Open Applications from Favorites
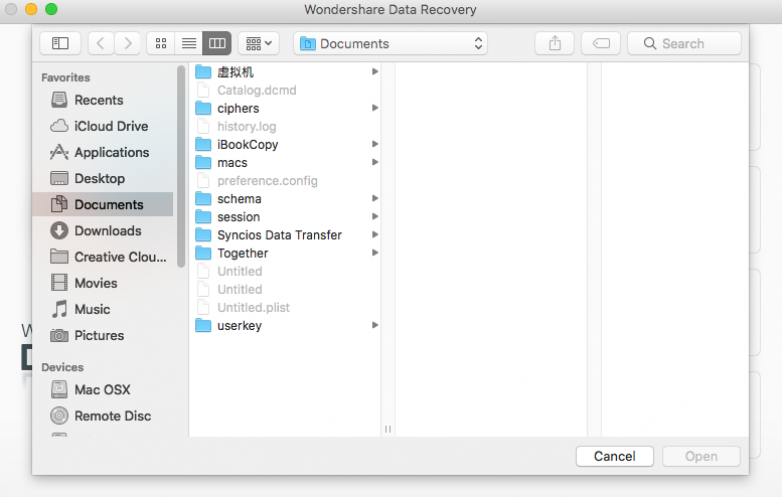The height and width of the screenshot is (497, 782). (105, 152)
